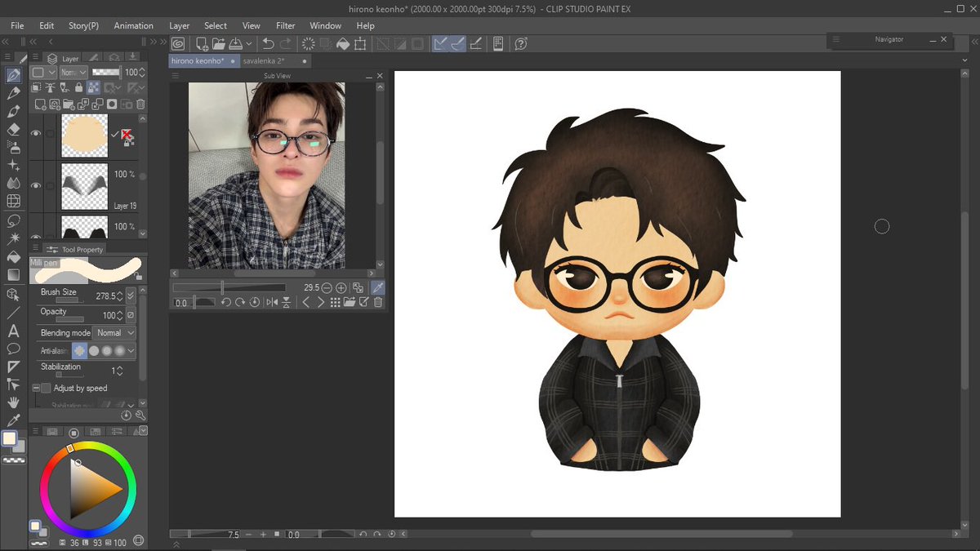Select the straight line Figure tool
Image resolution: width=980 pixels, height=551 pixels.
pyautogui.click(x=13, y=313)
